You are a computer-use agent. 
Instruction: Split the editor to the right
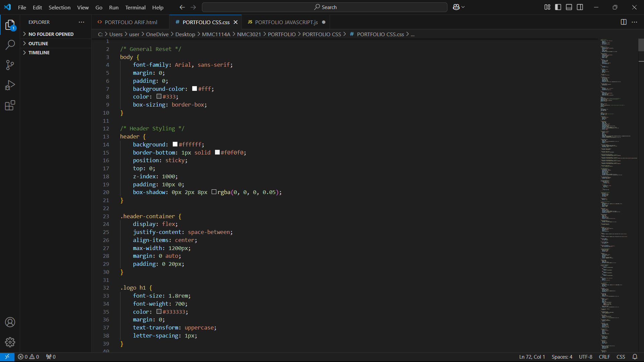(x=624, y=22)
